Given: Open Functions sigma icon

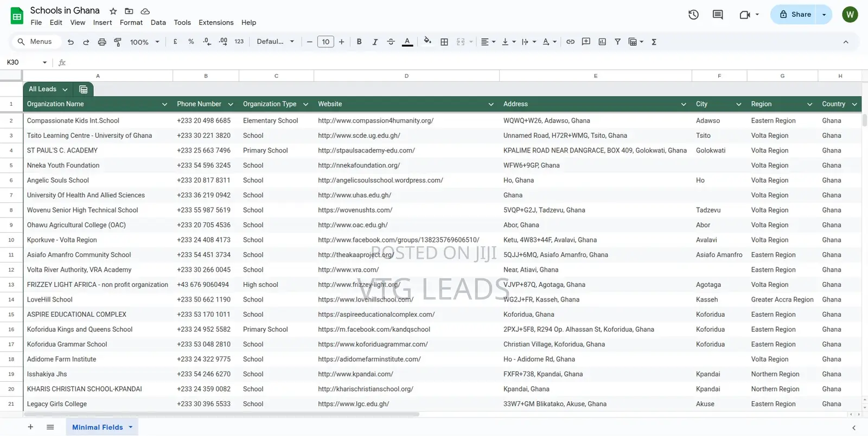Looking at the screenshot, I should 654,42.
